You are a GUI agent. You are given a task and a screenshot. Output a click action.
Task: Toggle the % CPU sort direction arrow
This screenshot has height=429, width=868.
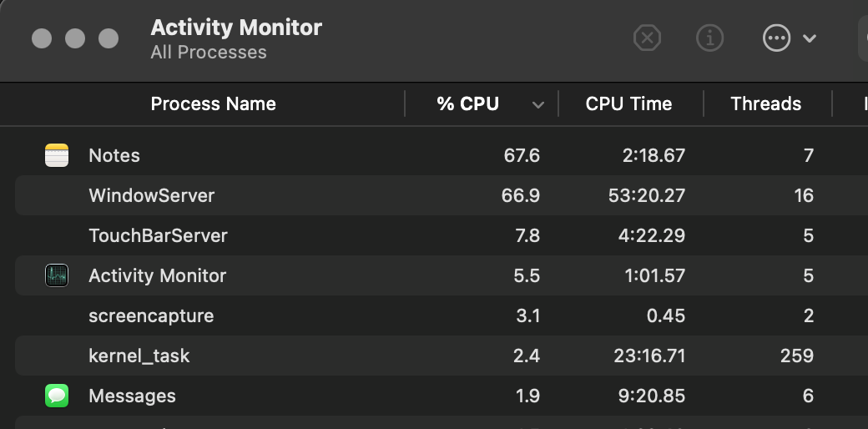pyautogui.click(x=538, y=104)
